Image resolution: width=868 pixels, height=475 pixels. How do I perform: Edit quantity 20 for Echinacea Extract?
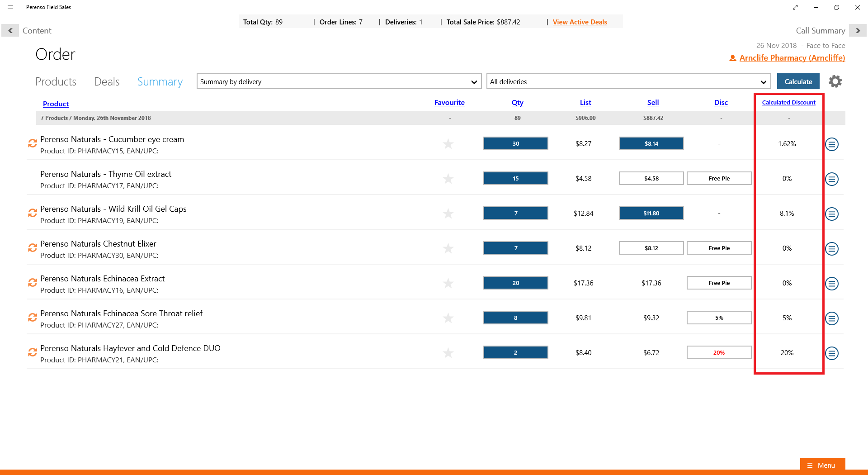[x=515, y=283]
